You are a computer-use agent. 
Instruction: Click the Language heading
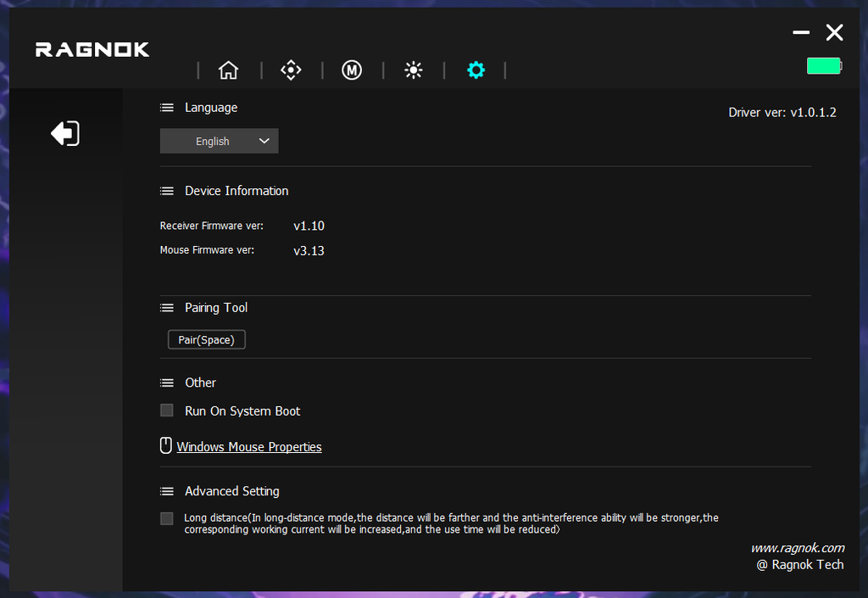pyautogui.click(x=211, y=108)
